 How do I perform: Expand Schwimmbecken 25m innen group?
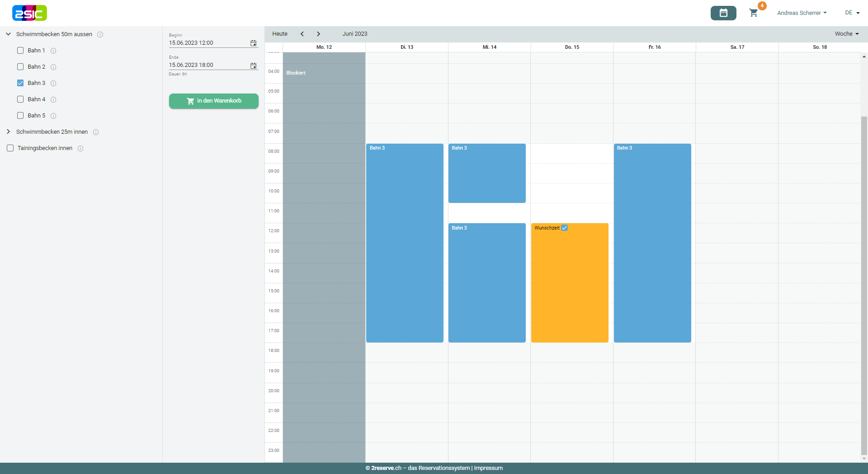(x=9, y=132)
